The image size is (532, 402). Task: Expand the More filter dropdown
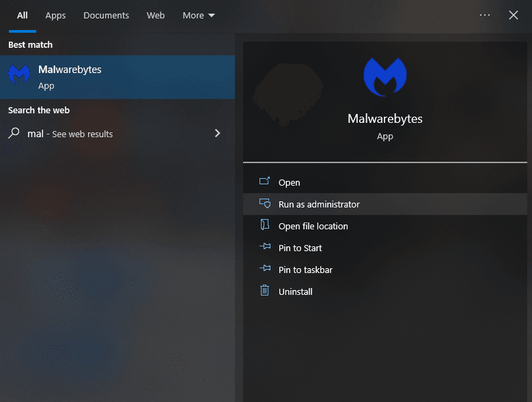[198, 15]
